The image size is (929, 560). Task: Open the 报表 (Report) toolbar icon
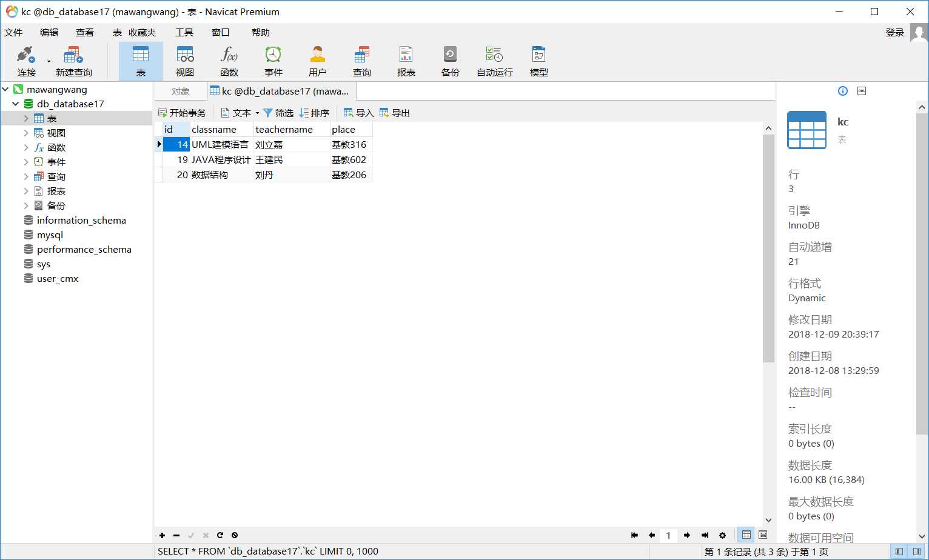pos(406,61)
